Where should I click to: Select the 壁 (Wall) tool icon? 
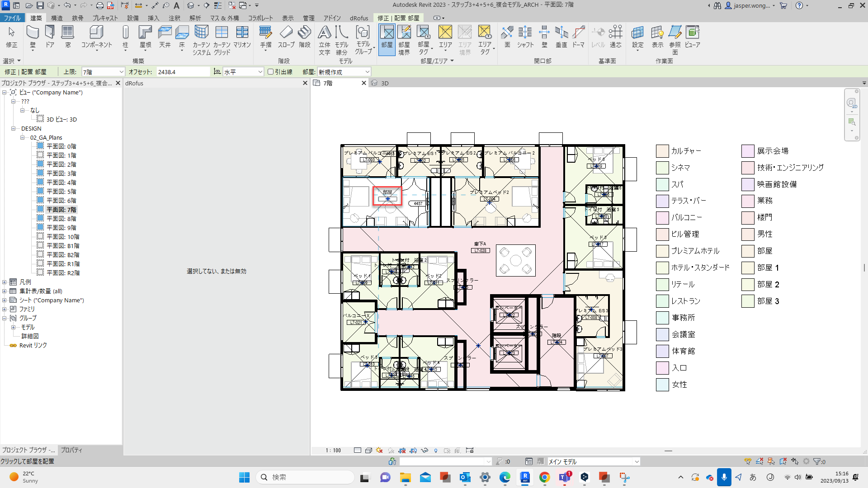click(x=33, y=33)
